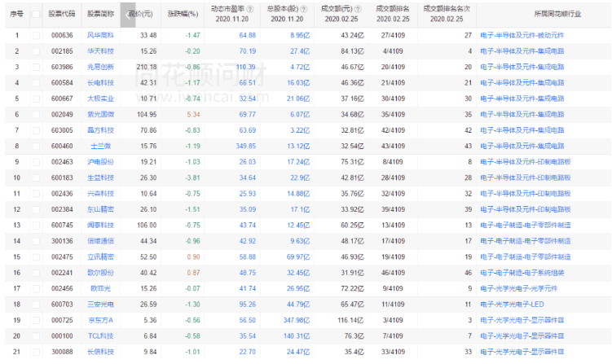
Task: Click the left chevron scroll-columns arrow
Action: [x=128, y=15]
